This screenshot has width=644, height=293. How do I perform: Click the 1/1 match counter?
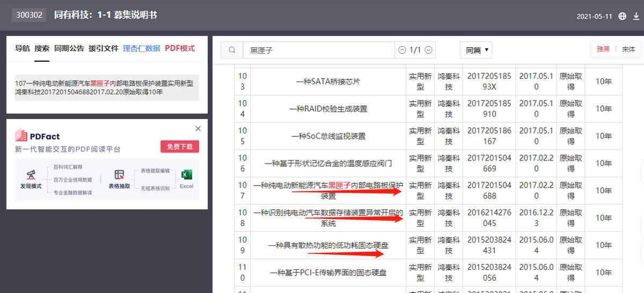point(415,50)
